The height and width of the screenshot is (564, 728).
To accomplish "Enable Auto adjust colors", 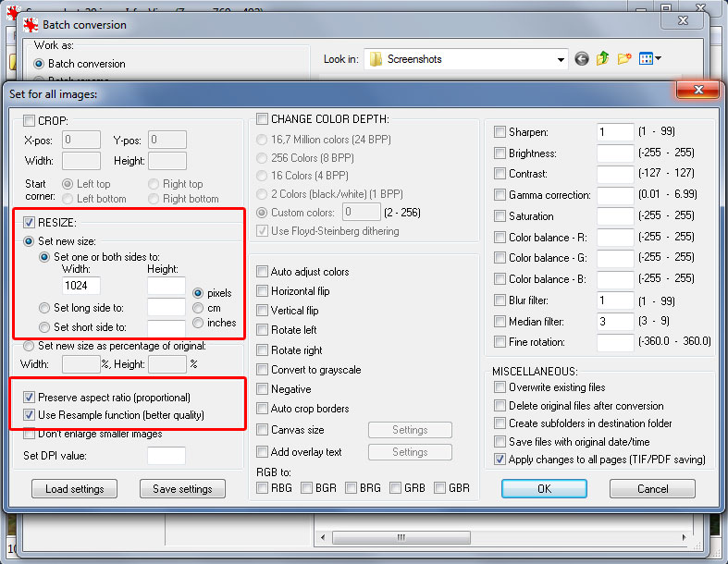I will coord(263,272).
